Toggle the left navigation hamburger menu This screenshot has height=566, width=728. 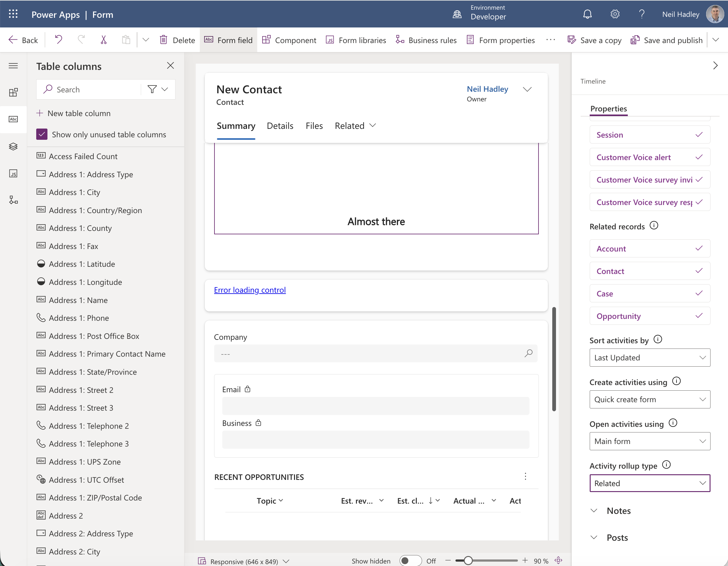(13, 66)
